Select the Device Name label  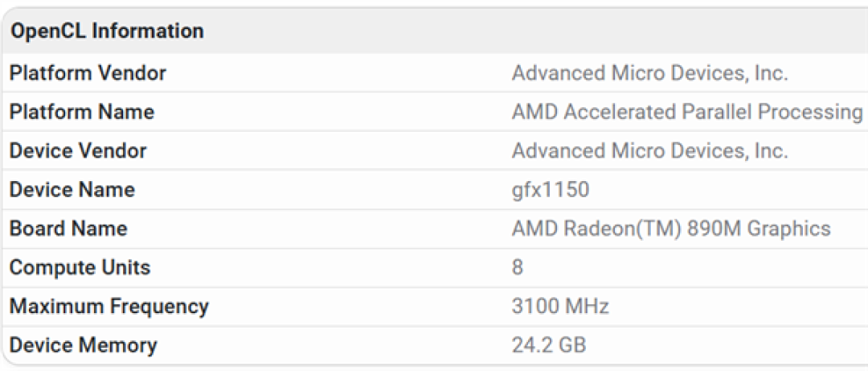(x=72, y=190)
